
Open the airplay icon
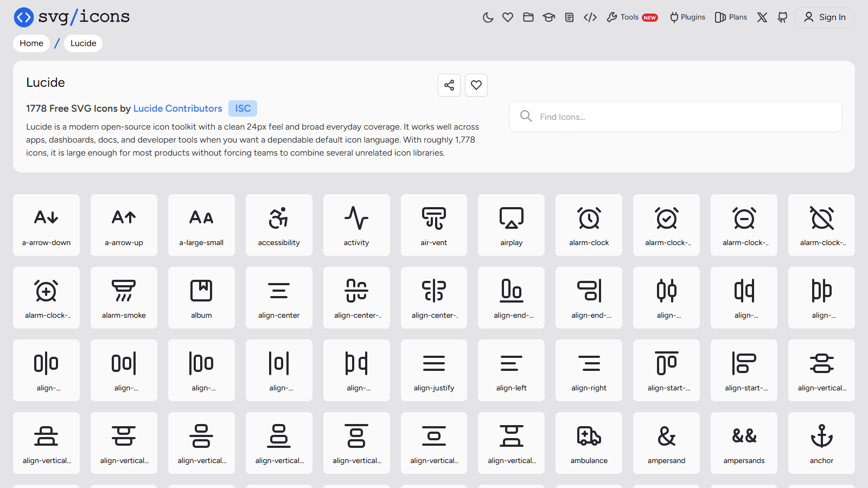(511, 225)
